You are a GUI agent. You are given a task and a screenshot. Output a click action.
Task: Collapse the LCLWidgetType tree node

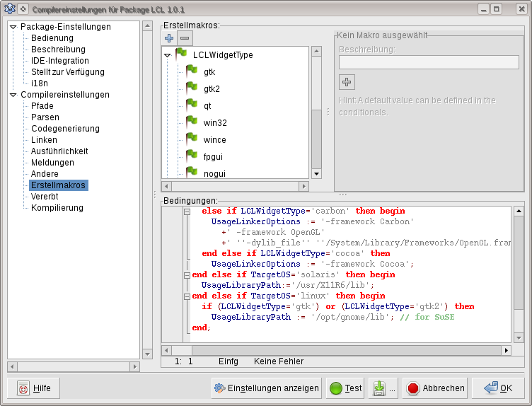coord(168,55)
